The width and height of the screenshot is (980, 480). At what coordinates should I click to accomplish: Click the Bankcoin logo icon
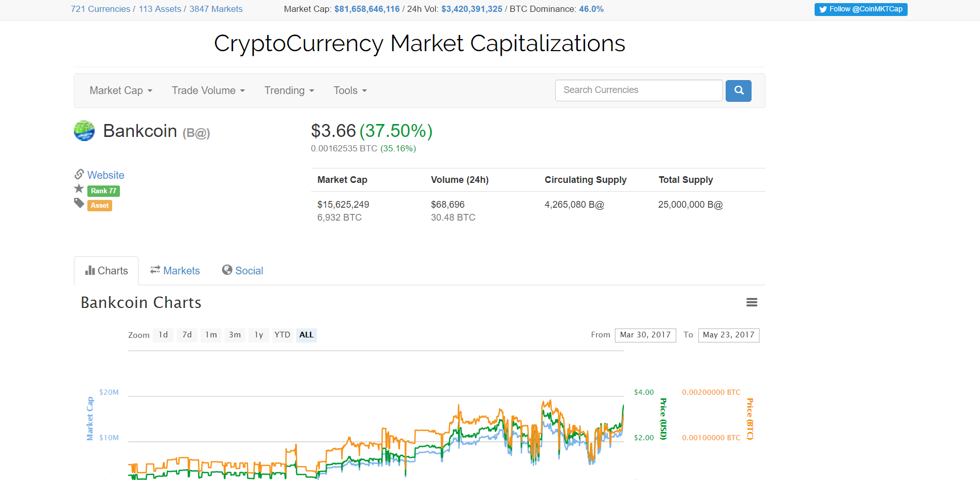point(84,131)
